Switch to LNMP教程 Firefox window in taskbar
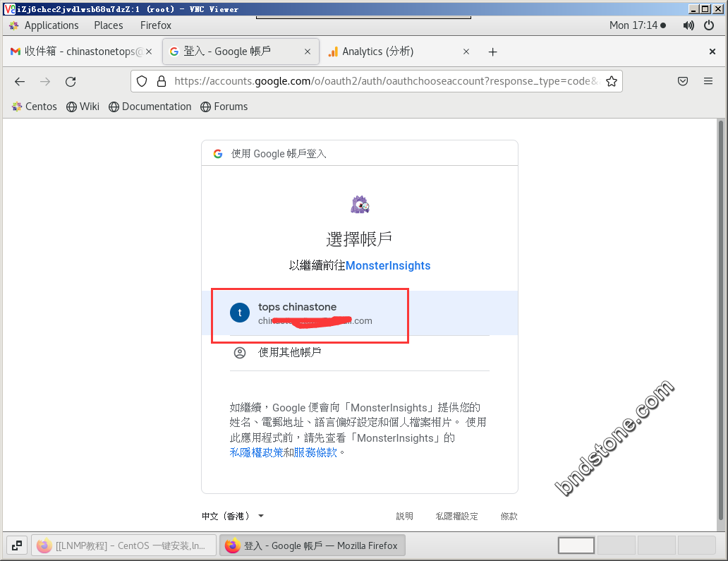This screenshot has height=561, width=728. pyautogui.click(x=124, y=545)
